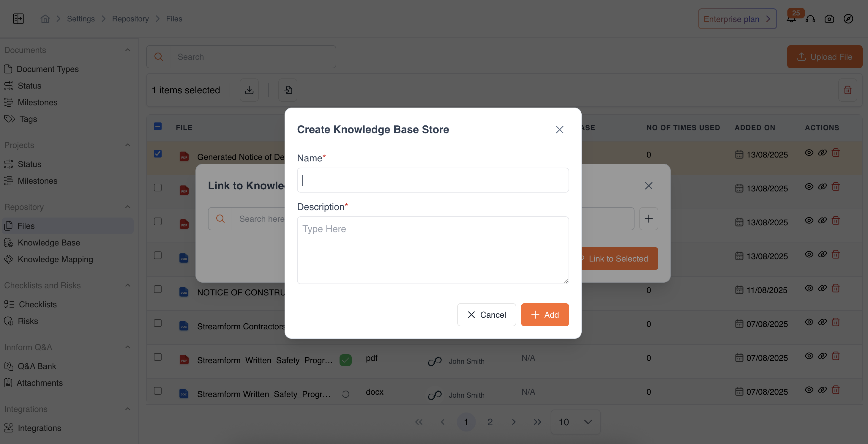
Task: Focus the Description text area
Action: [x=433, y=250]
